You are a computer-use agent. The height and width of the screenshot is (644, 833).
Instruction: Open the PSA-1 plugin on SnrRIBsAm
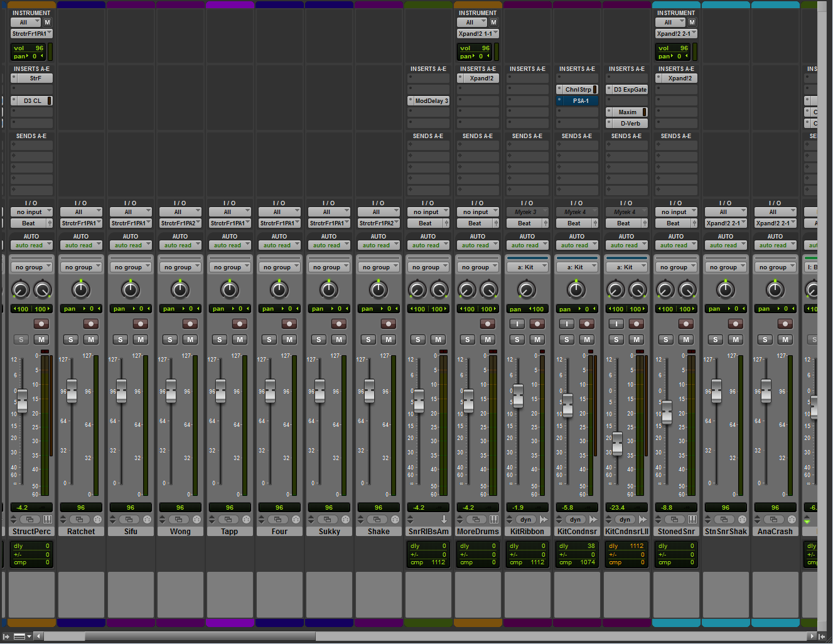[x=577, y=100]
